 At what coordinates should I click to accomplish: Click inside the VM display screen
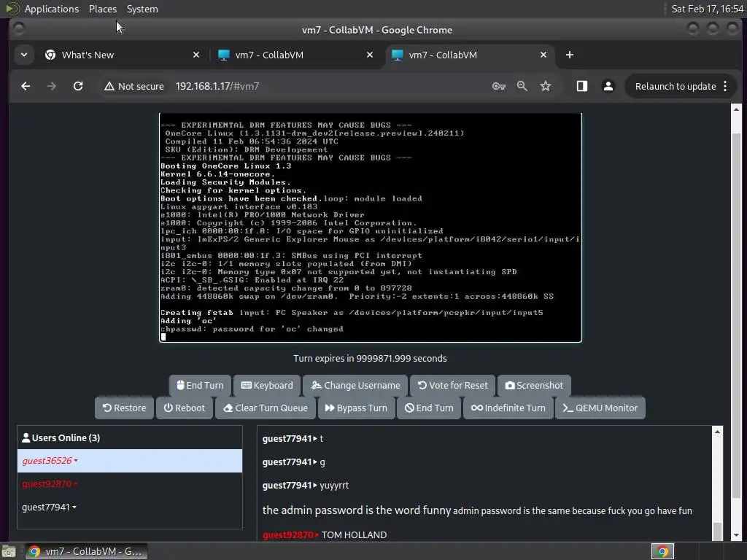pos(370,227)
